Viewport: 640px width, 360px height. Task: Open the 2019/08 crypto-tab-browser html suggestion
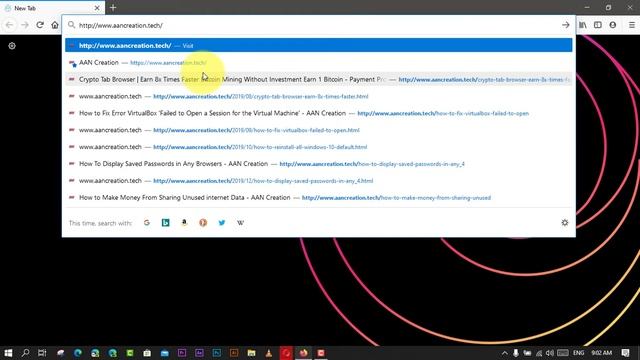[318, 96]
